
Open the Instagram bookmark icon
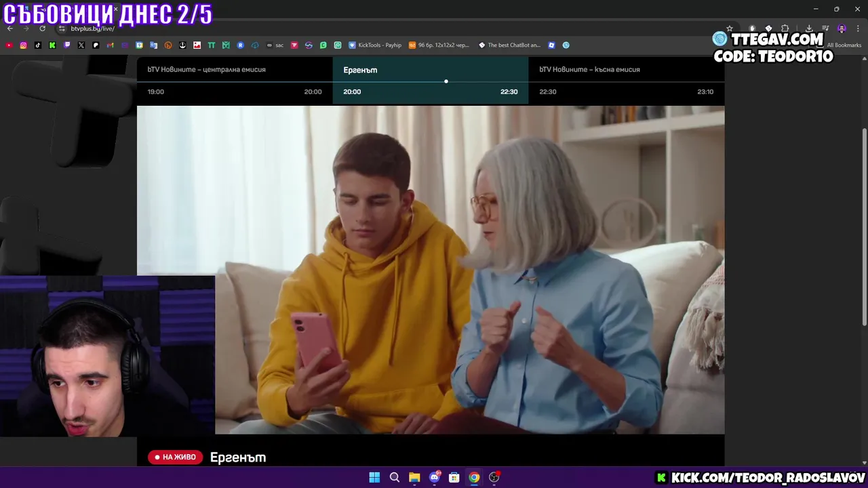pyautogui.click(x=23, y=45)
